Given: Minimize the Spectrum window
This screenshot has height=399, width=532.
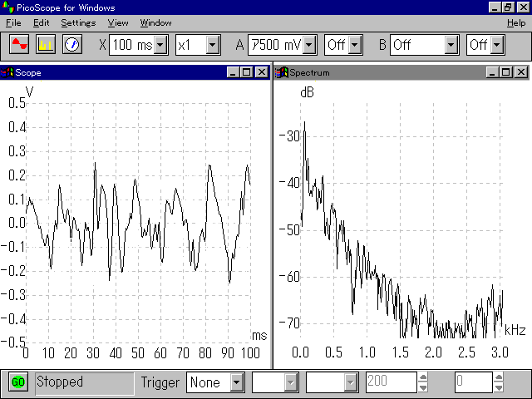Looking at the screenshot, I should click(x=492, y=72).
